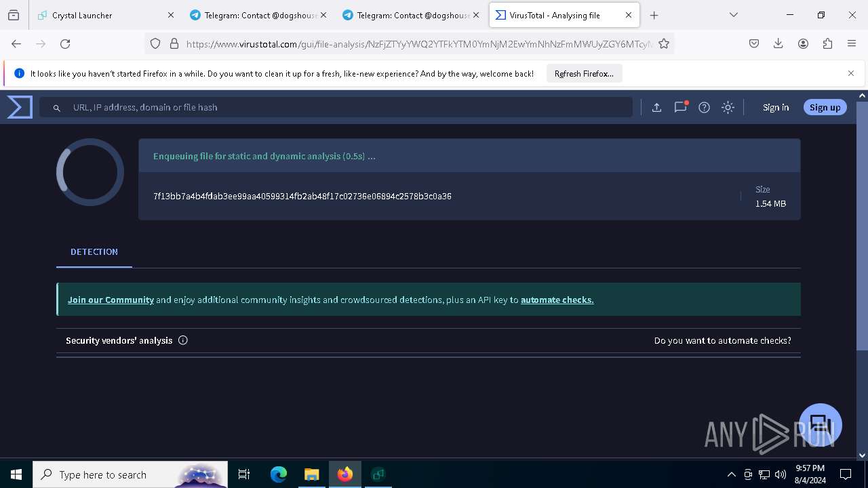Toggle the light/dark theme sun icon
Image resolution: width=868 pixels, height=488 pixels.
728,107
